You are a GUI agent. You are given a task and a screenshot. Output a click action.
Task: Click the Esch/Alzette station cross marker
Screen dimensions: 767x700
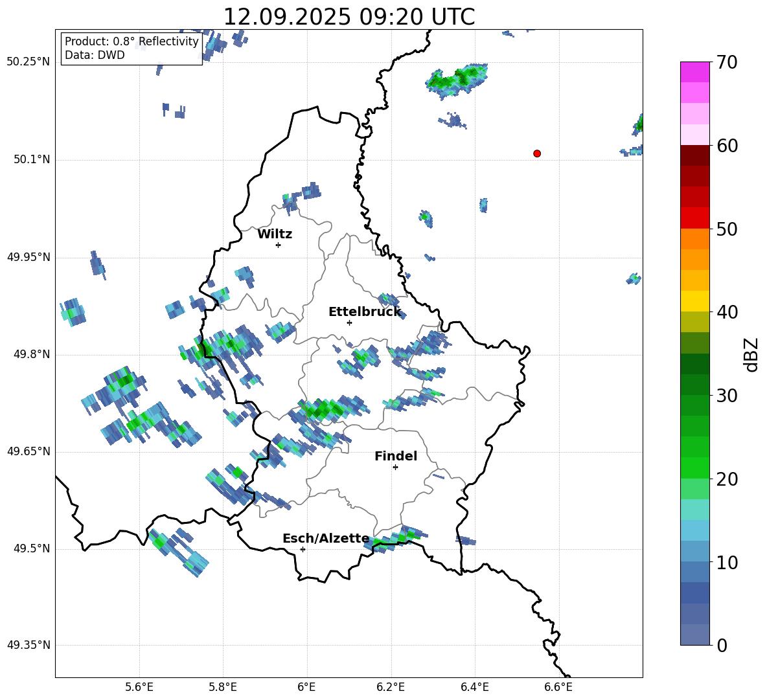303,549
